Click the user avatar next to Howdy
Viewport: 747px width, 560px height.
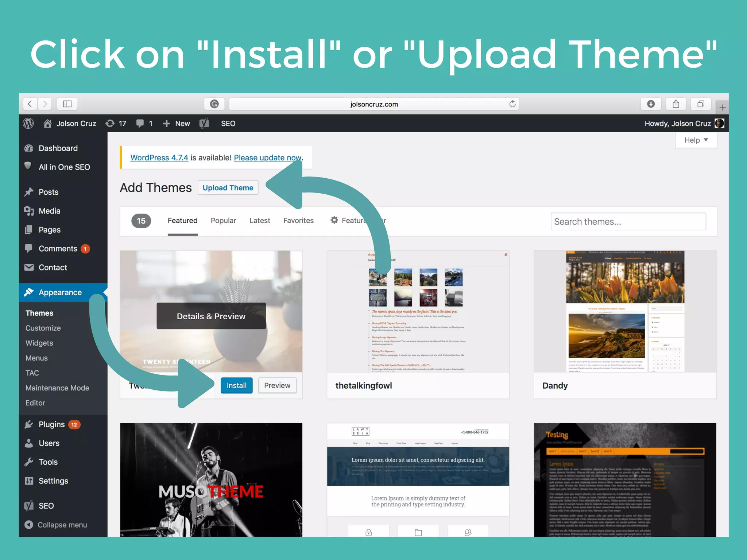[720, 123]
